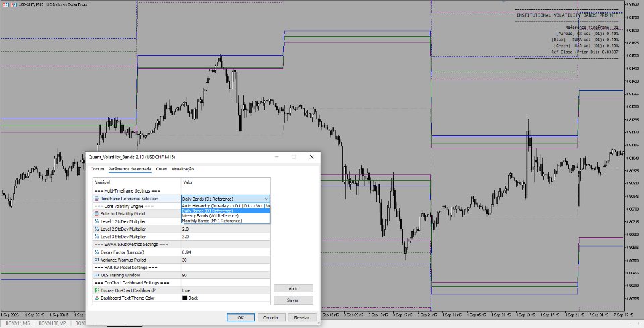Click the Display On-Chart Dashboard boolean icon
The height and width of the screenshot is (328, 644).
(97, 290)
